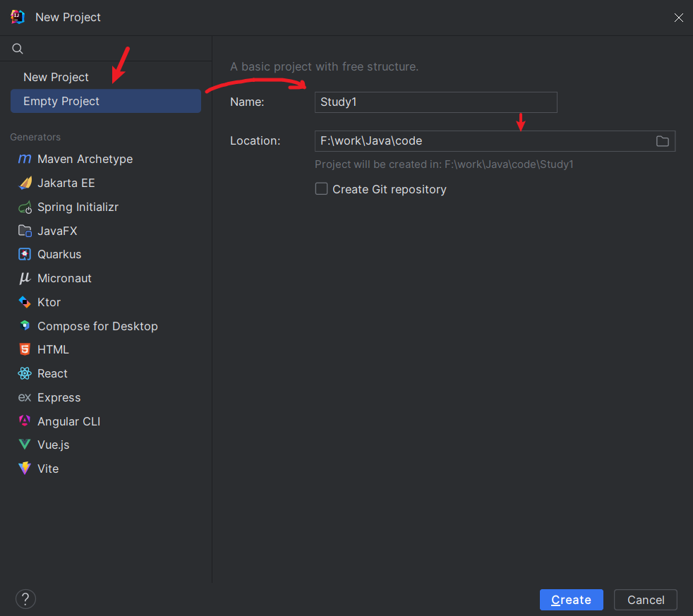Click the Vue.js logo icon
The height and width of the screenshot is (616, 693).
point(25,445)
